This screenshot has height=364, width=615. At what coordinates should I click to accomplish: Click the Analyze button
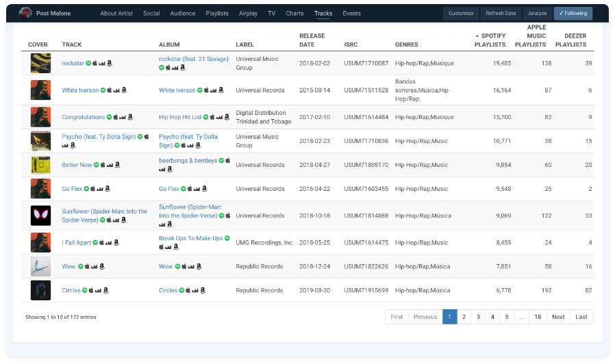(x=538, y=13)
